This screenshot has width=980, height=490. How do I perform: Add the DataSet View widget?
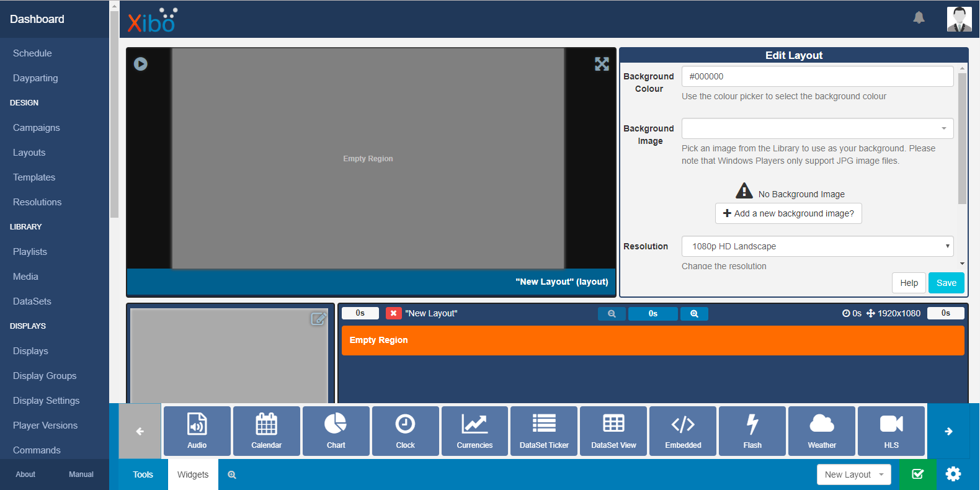613,431
